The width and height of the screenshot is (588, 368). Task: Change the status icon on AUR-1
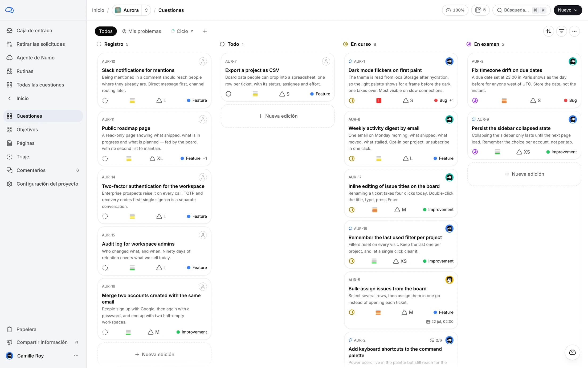352,101
